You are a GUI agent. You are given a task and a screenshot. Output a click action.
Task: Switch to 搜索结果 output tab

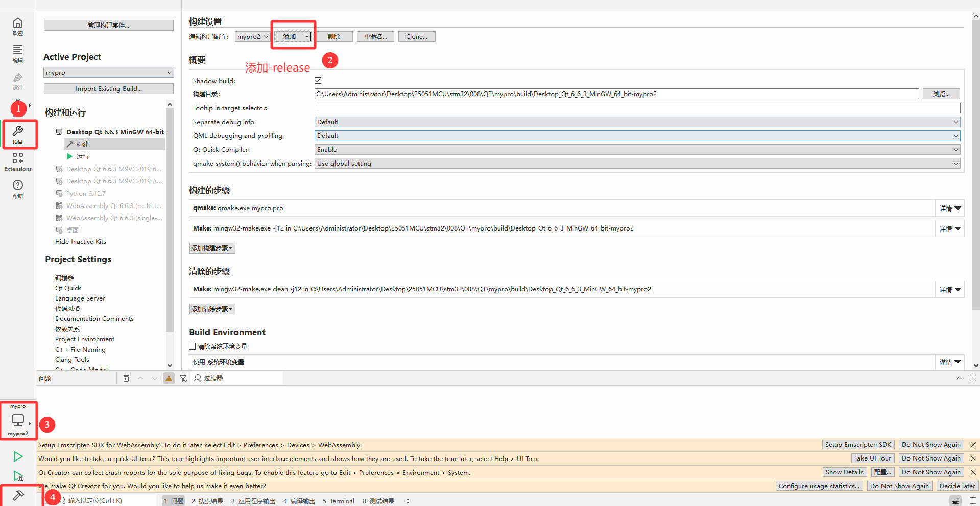pyautogui.click(x=207, y=501)
